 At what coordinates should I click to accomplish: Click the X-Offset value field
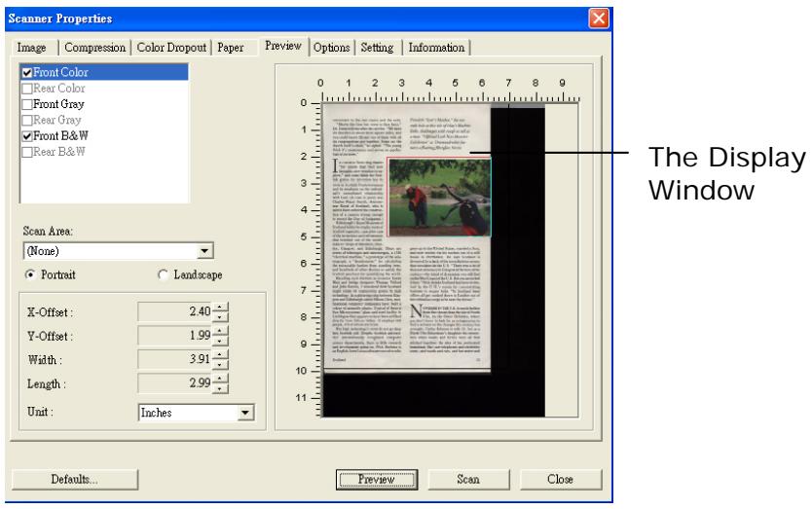175,311
